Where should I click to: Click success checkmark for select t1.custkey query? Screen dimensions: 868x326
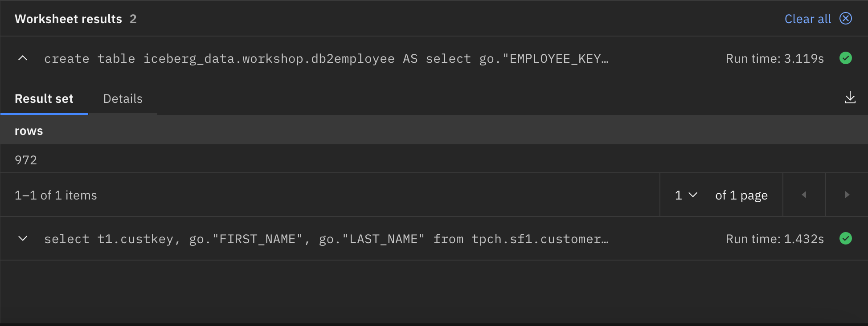coord(846,239)
